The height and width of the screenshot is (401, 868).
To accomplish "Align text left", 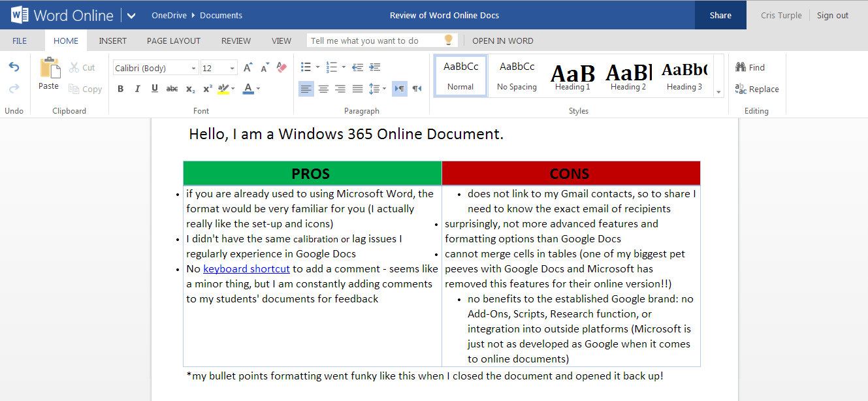I will pyautogui.click(x=306, y=89).
